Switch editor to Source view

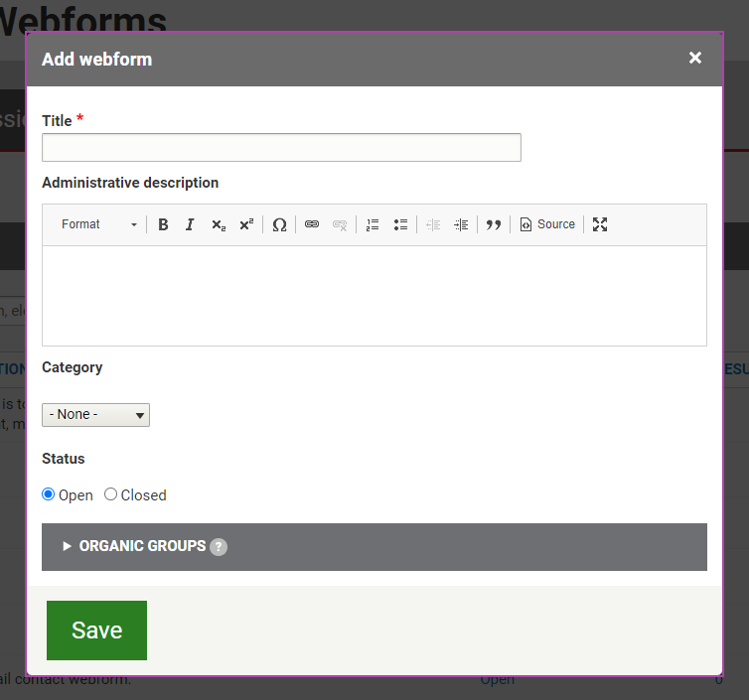(547, 224)
